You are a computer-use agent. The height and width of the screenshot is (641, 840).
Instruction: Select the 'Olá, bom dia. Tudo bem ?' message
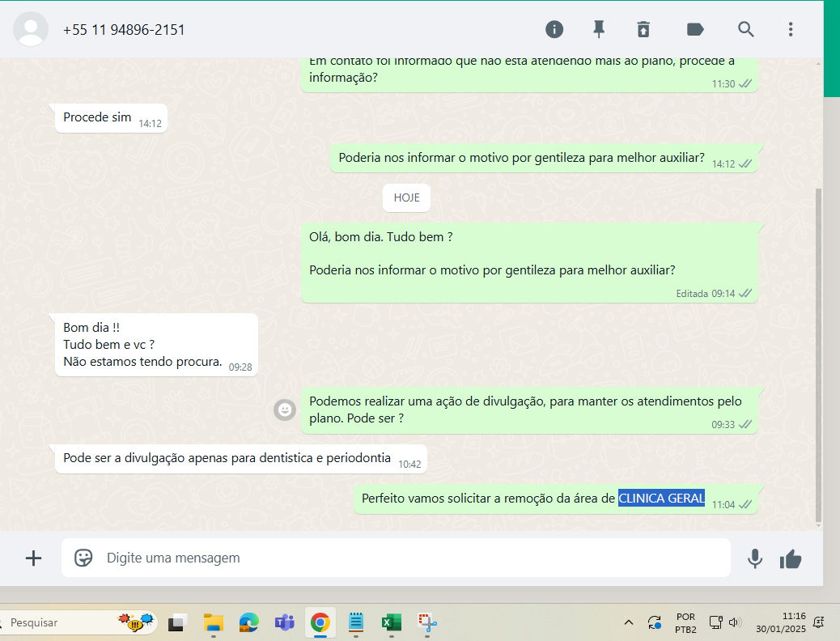[x=529, y=262]
